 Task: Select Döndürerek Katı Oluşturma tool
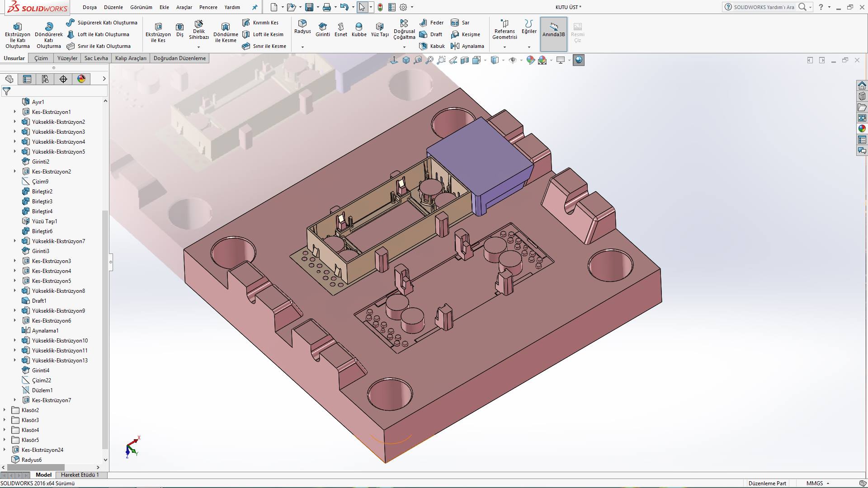[x=49, y=35]
